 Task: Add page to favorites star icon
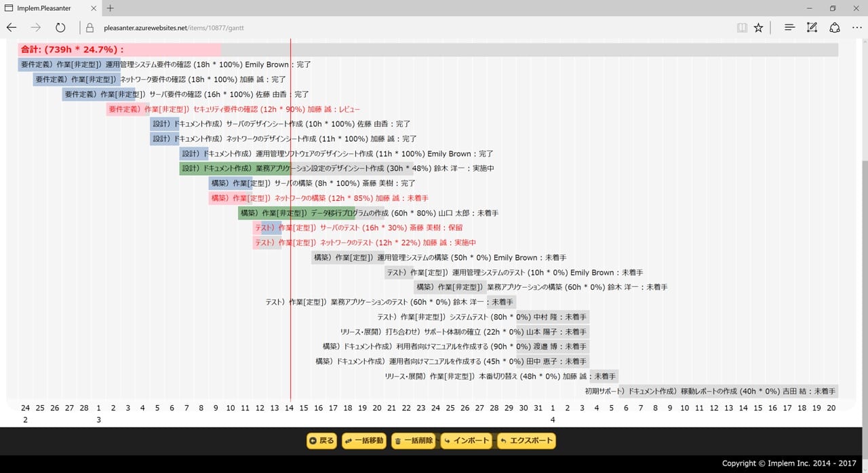(759, 28)
